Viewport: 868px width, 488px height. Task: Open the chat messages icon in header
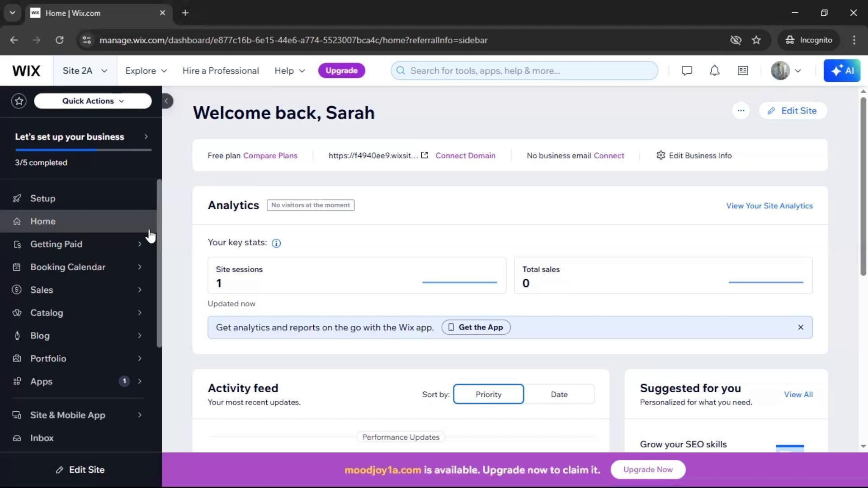687,70
